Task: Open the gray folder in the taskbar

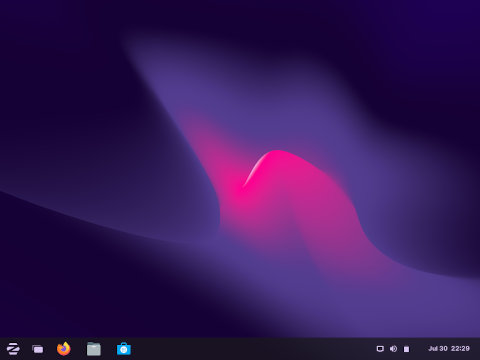Action: (x=94, y=349)
